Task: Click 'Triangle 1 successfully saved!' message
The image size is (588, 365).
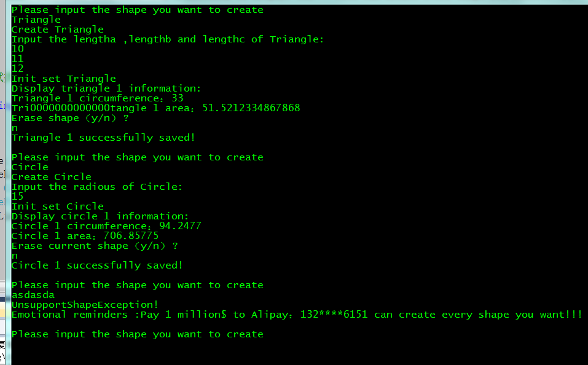Action: pos(103,137)
